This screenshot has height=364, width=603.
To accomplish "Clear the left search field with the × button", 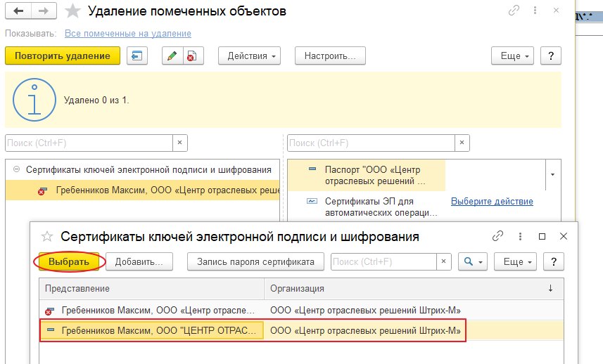I will click(x=179, y=143).
